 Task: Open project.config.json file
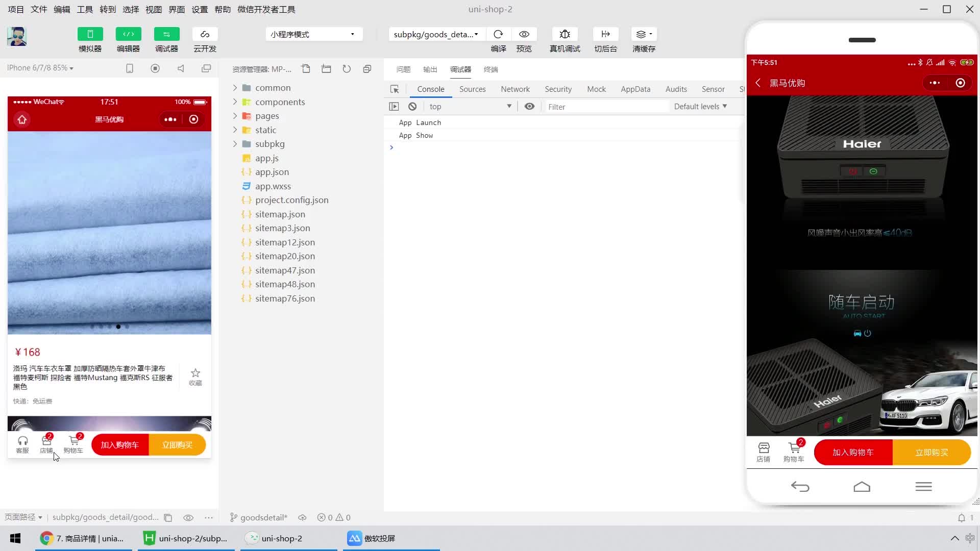click(291, 200)
